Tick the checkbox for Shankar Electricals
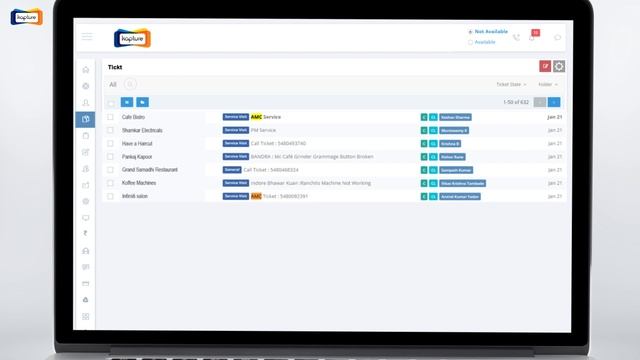 110,130
